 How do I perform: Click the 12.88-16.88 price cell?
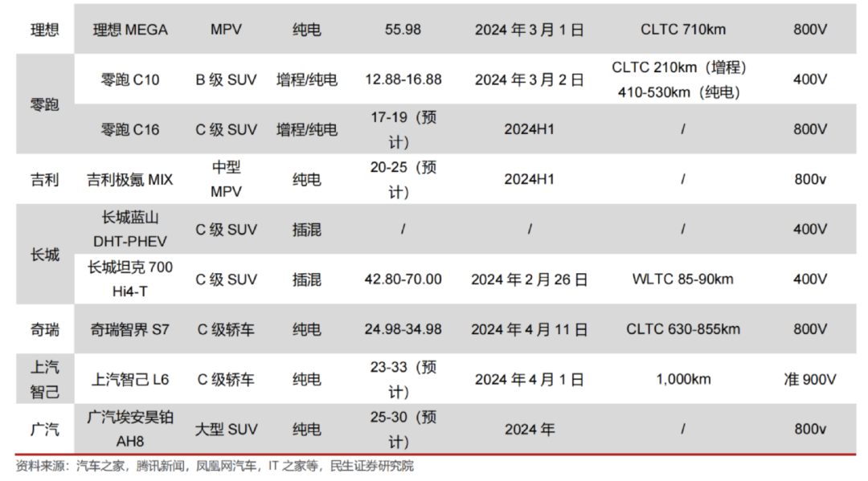[403, 79]
